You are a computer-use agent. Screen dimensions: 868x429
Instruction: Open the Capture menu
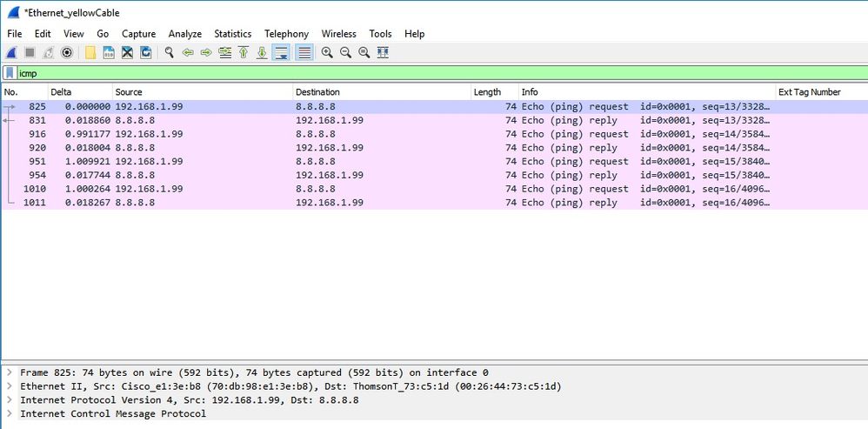[x=139, y=34]
